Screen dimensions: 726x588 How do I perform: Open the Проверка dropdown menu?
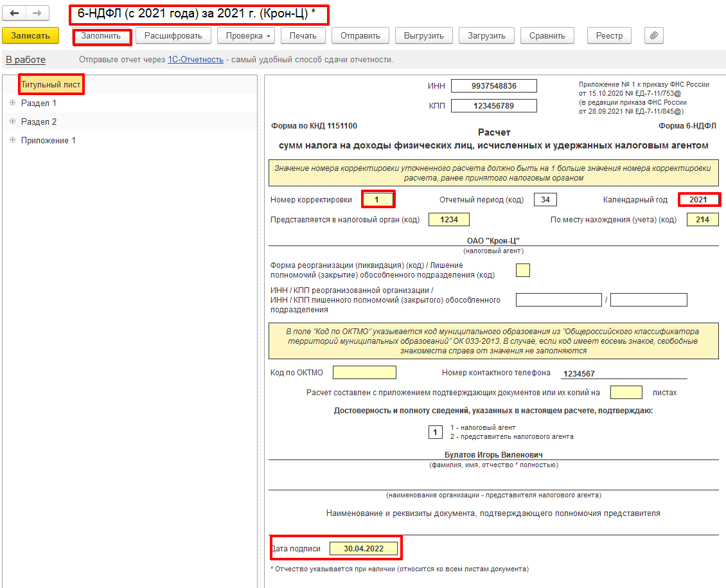click(x=249, y=36)
